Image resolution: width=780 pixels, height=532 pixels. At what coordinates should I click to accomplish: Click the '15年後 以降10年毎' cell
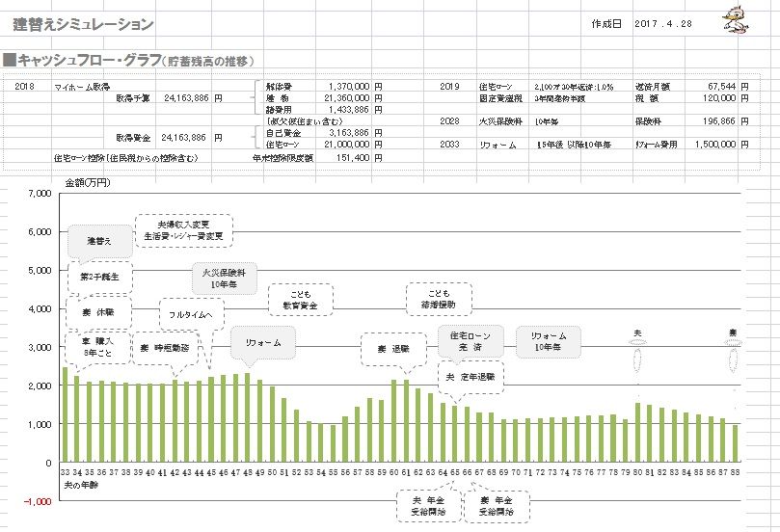click(574, 145)
